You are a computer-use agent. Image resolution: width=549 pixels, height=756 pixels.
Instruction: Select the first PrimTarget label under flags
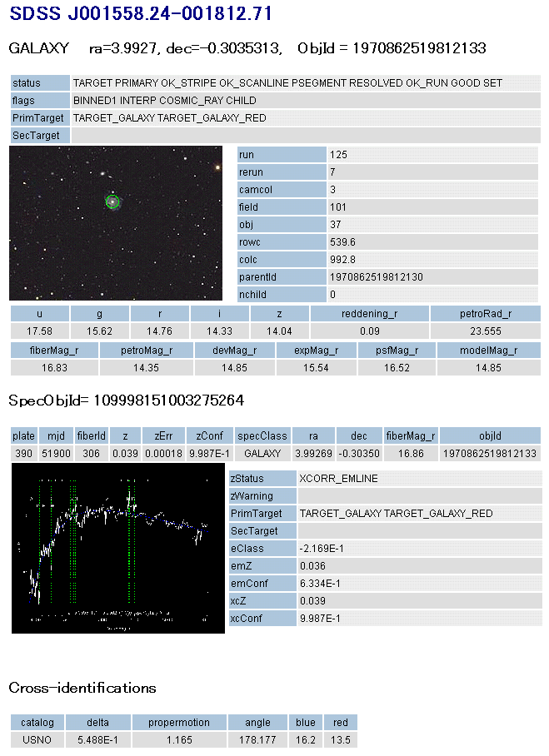(40, 118)
